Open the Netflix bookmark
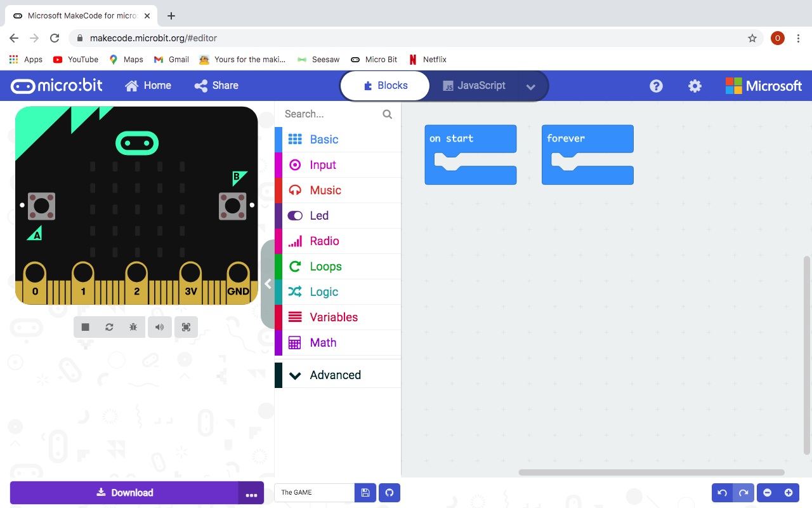Image resolution: width=812 pixels, height=508 pixels. click(x=428, y=60)
